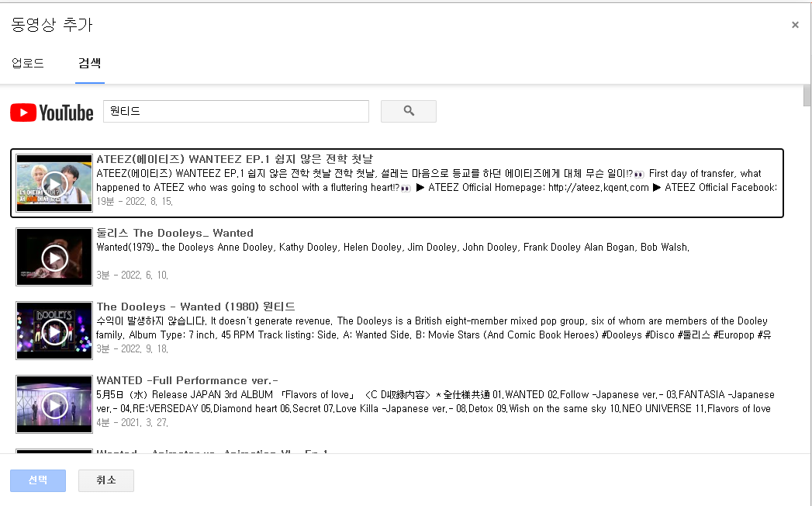Play the ATEEZ WANTEEZ EP.1 thumbnail
Screen dimensions: 812x506
[54, 183]
